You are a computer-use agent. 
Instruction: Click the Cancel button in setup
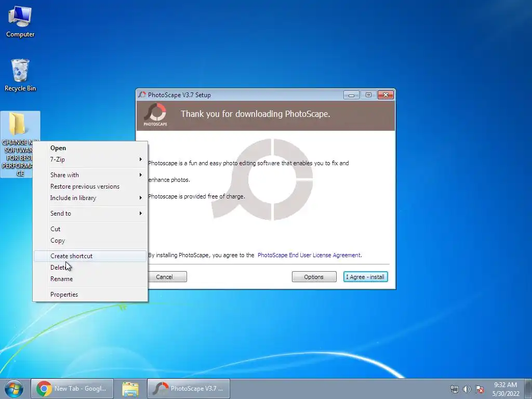point(167,277)
